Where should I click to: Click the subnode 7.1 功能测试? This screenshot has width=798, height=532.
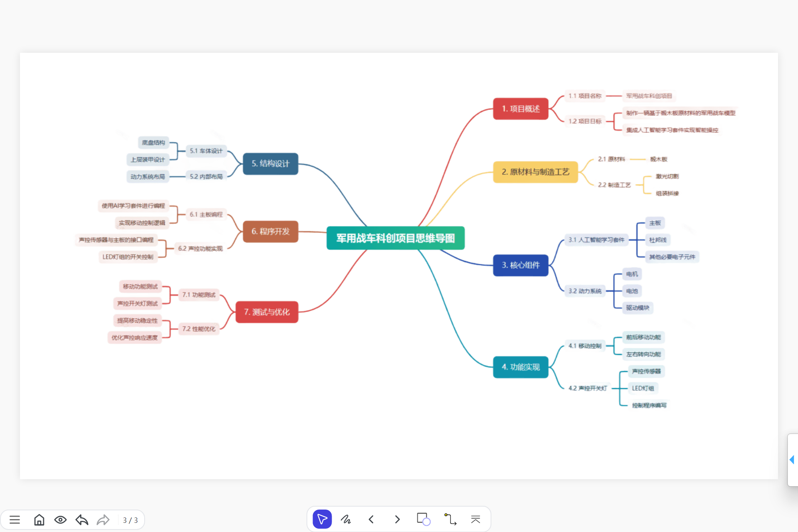click(x=199, y=295)
